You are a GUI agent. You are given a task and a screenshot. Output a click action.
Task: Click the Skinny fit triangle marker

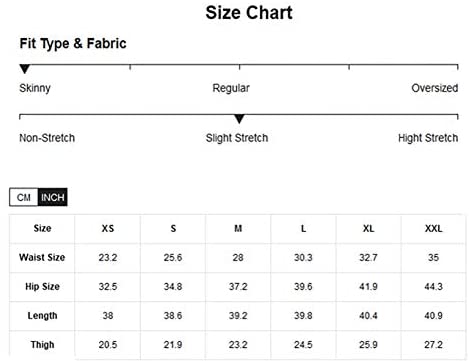pyautogui.click(x=25, y=69)
